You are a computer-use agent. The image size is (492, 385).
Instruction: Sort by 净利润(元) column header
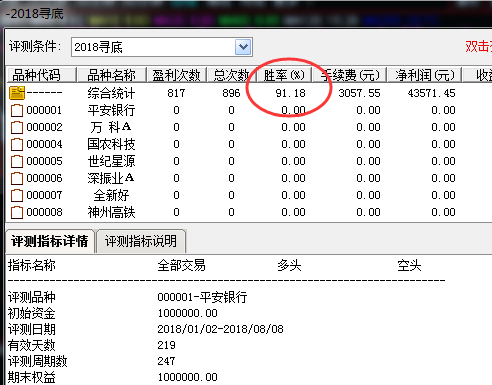[x=424, y=75]
